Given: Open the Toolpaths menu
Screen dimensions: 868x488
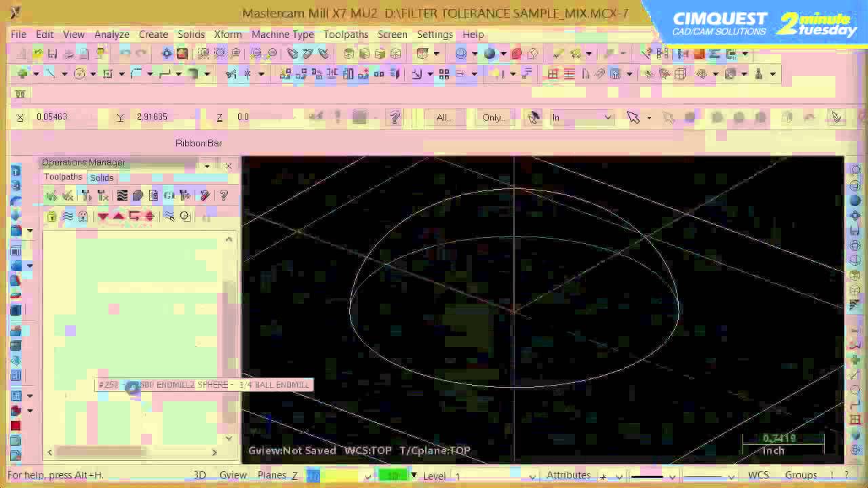Looking at the screenshot, I should point(346,35).
